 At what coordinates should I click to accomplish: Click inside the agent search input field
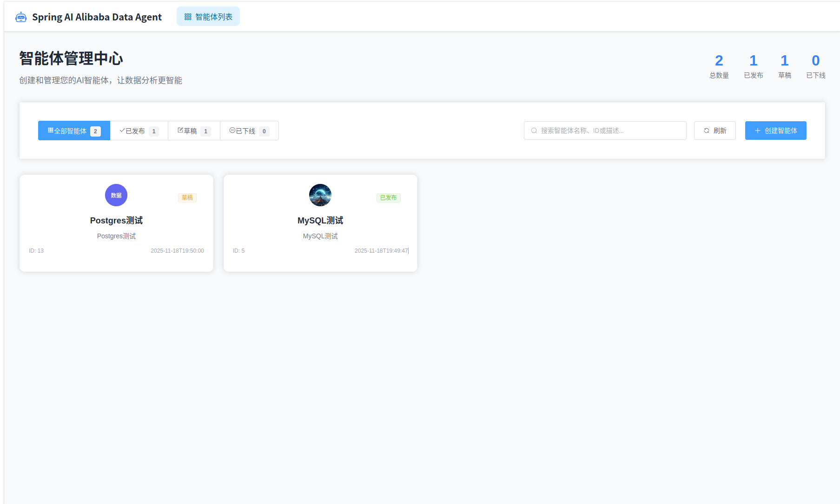point(604,131)
